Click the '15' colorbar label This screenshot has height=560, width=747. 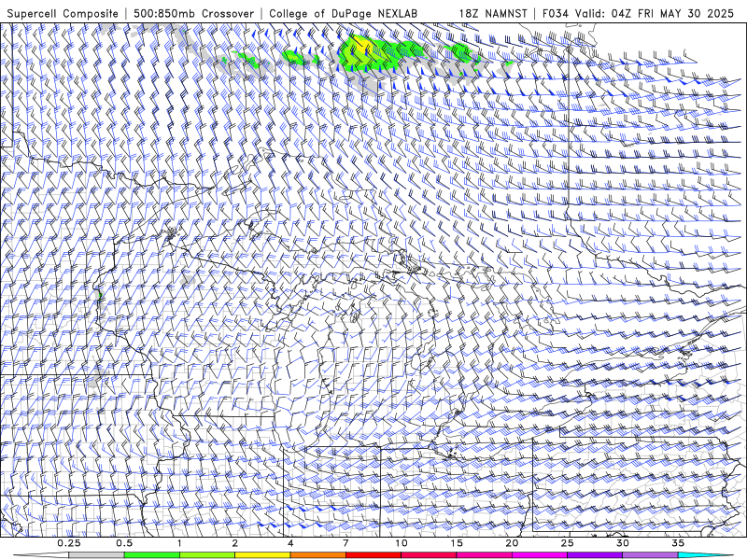point(457,543)
